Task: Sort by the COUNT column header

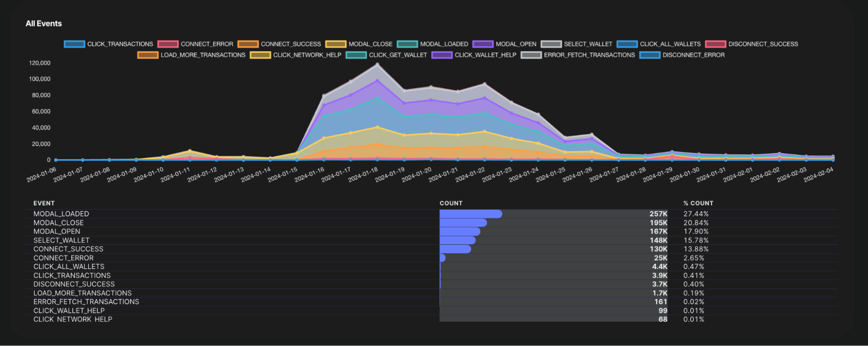Action: tap(451, 203)
